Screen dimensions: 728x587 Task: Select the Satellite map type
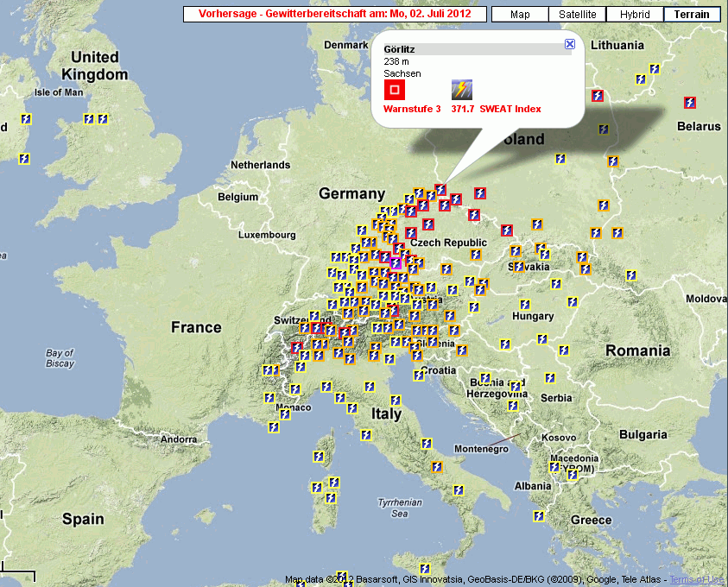tap(576, 15)
